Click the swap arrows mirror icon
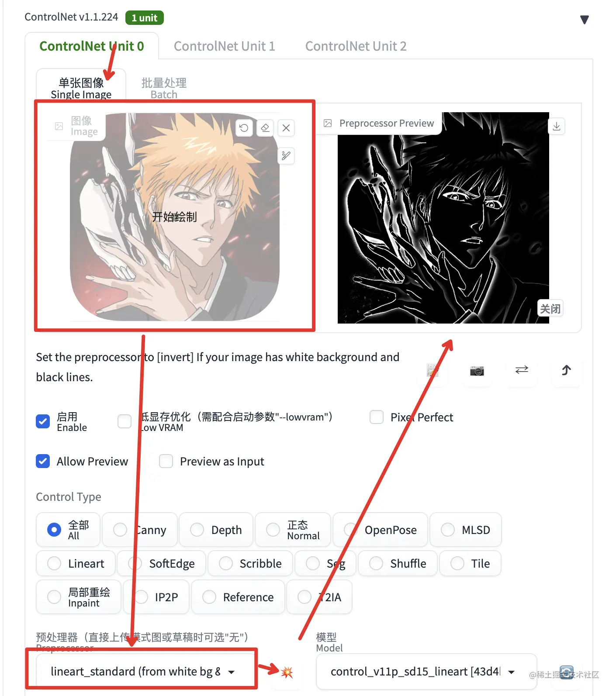This screenshot has width=616, height=696. point(522,370)
